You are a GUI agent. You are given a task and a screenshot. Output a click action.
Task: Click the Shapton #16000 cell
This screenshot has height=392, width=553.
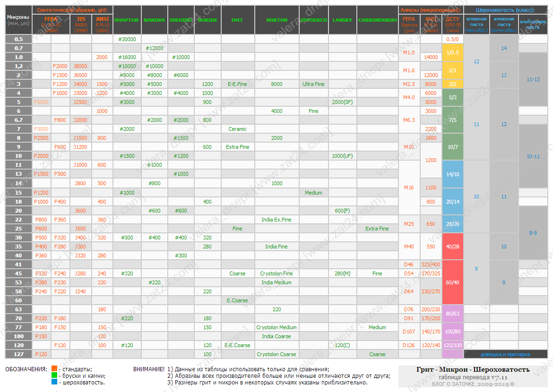point(127,57)
